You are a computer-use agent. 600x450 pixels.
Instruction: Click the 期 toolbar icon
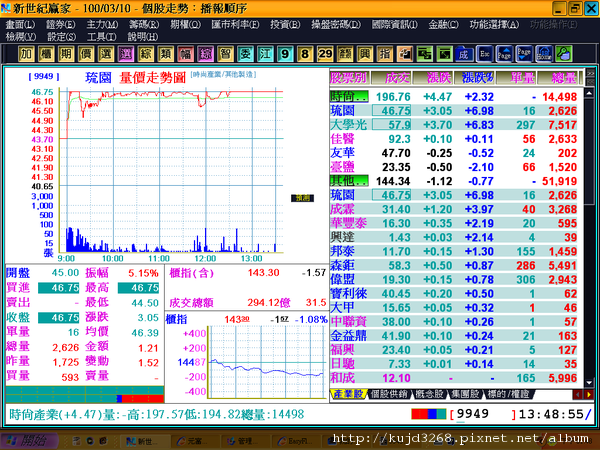tap(66, 54)
